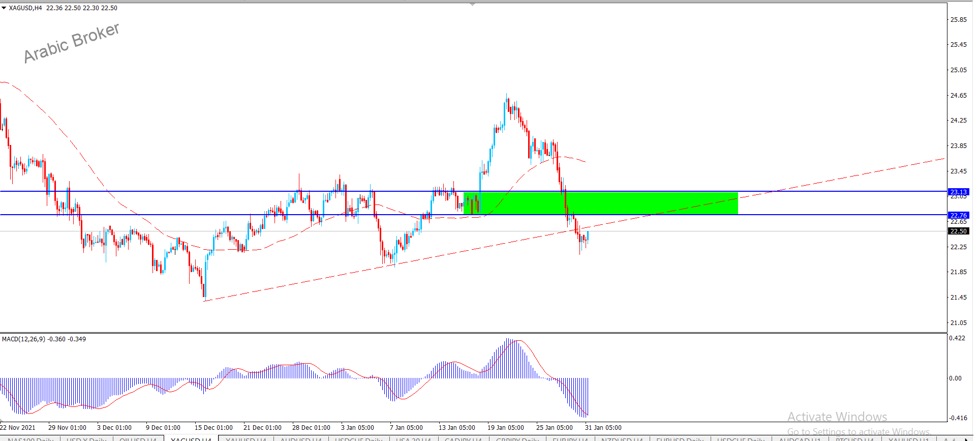
Task: Switch to the EURJPY H4 tab
Action: [570, 438]
